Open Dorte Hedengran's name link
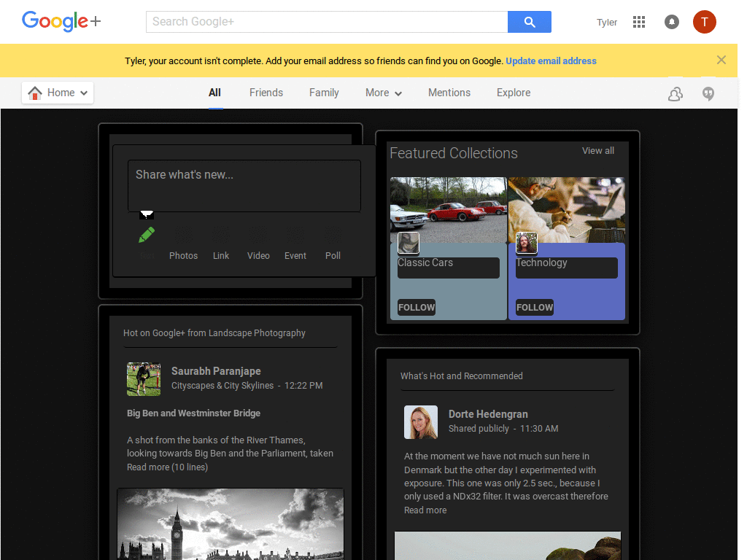747x560 pixels. coord(488,414)
